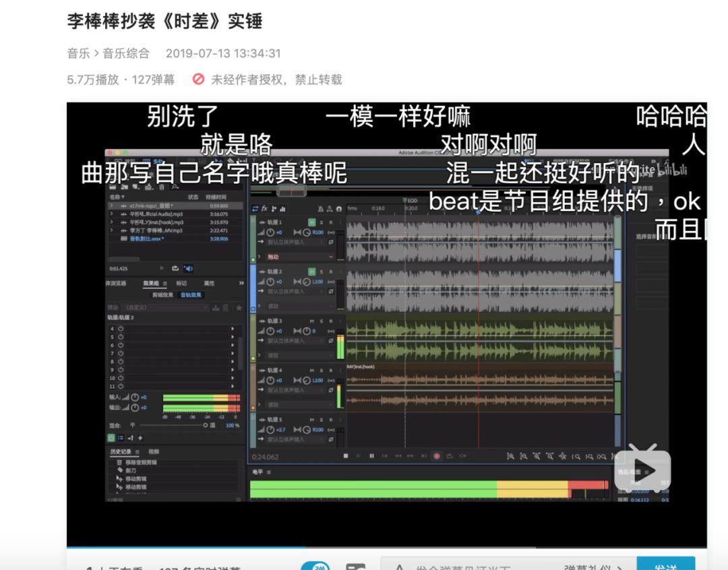
Task: Click the loop playback icon in transport
Action: (x=450, y=456)
